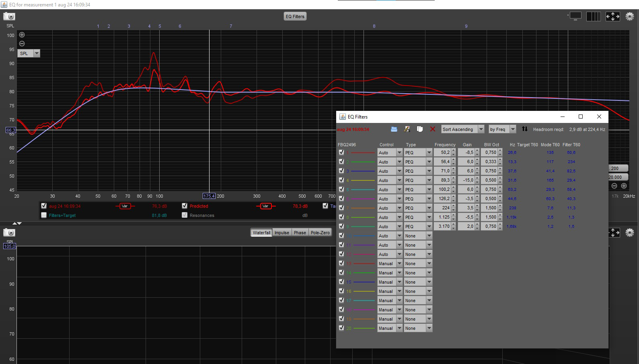Viewport: 639px width, 364px height.
Task: Click the copy filters pages icon
Action: 419,129
